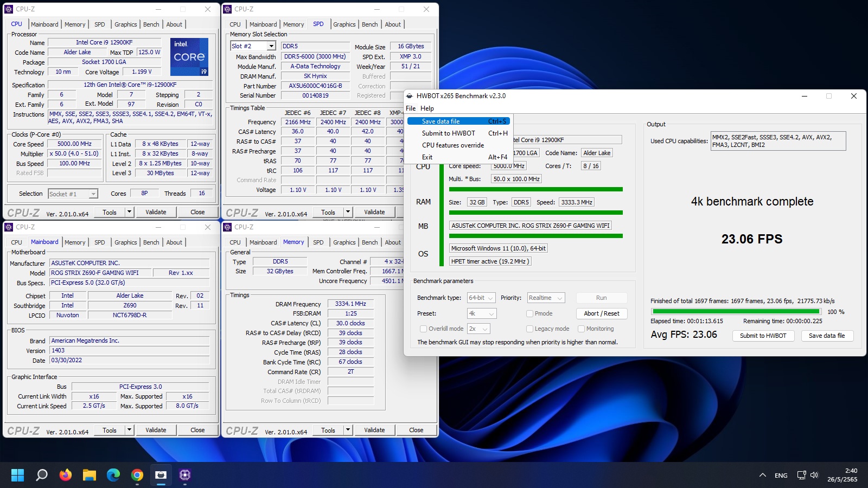Click Validate in Memory-tab window
The width and height of the screenshot is (868, 488).
click(x=374, y=430)
